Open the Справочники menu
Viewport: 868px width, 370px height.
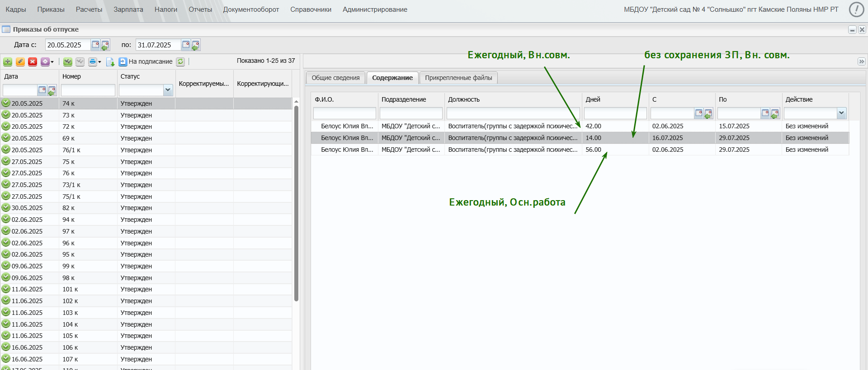pyautogui.click(x=311, y=9)
